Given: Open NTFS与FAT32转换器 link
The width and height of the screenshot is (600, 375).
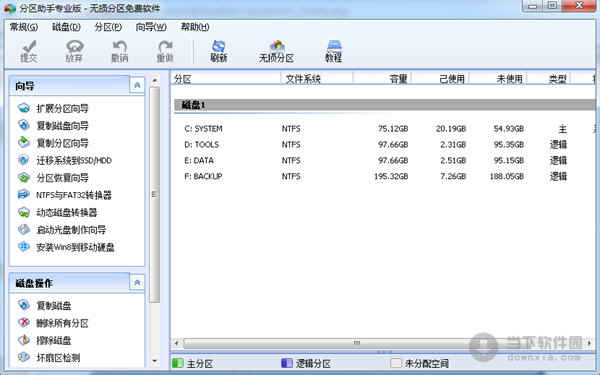Looking at the screenshot, I should 74,195.
